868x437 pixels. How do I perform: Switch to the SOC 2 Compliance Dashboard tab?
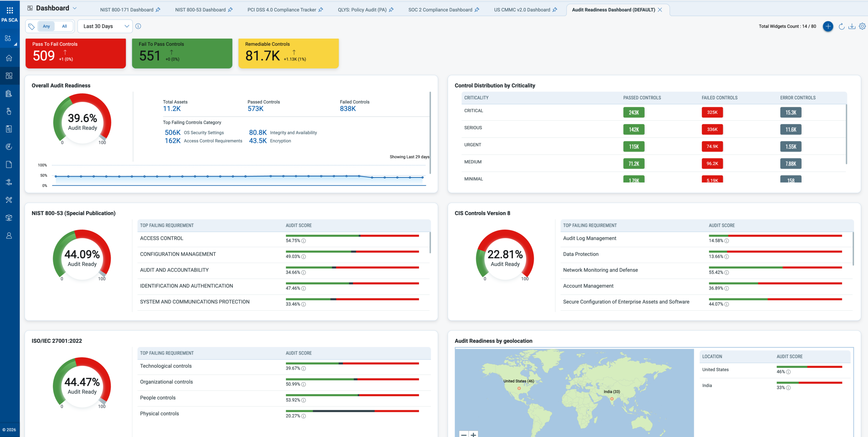440,10
